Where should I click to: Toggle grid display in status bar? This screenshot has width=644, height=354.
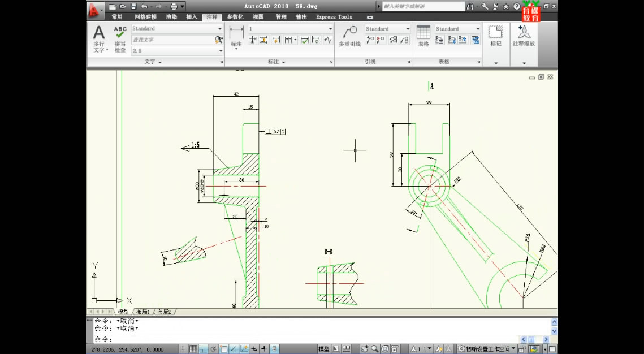coord(193,349)
